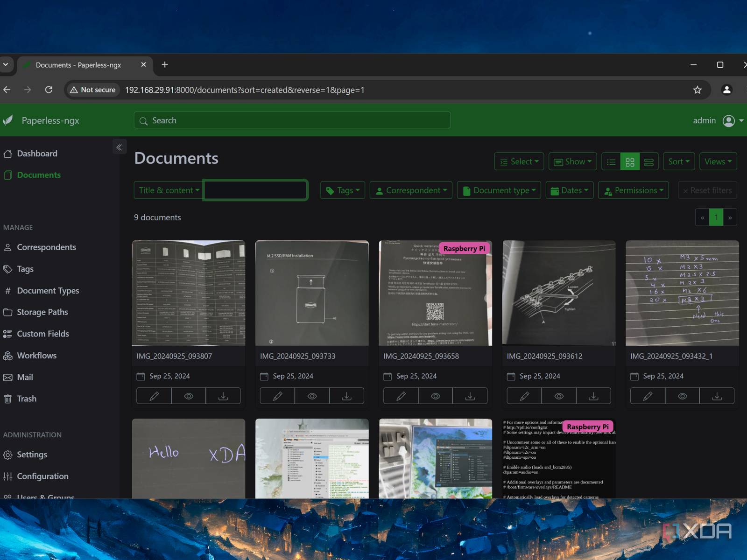The width and height of the screenshot is (747, 560).
Task: Collapse the sidebar with the double-chevron icon
Action: coord(119,147)
